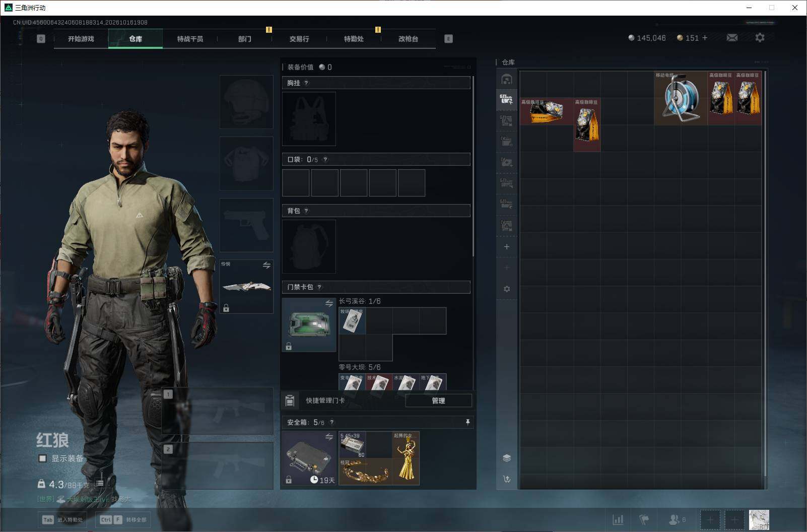This screenshot has width=807, height=532.
Task: Click the stack layers icon in warehouse sidebar
Action: coord(507,458)
